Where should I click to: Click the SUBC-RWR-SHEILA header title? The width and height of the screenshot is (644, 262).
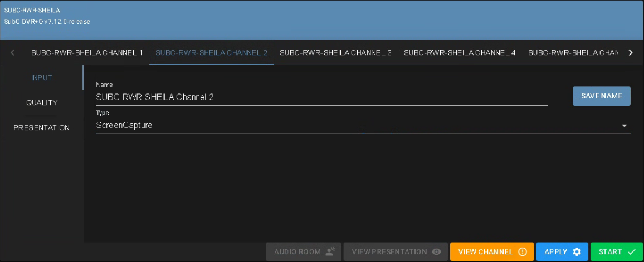pos(32,11)
